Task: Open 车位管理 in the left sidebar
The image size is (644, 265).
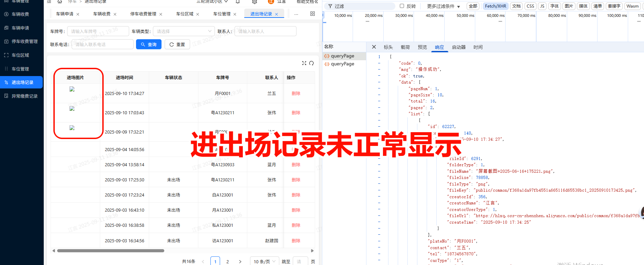Action: [x=20, y=69]
